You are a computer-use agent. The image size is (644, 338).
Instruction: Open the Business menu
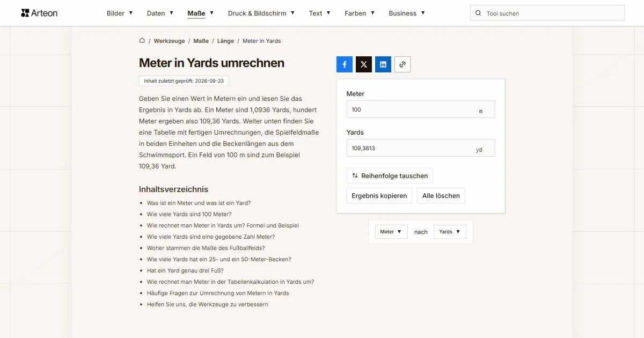click(407, 13)
